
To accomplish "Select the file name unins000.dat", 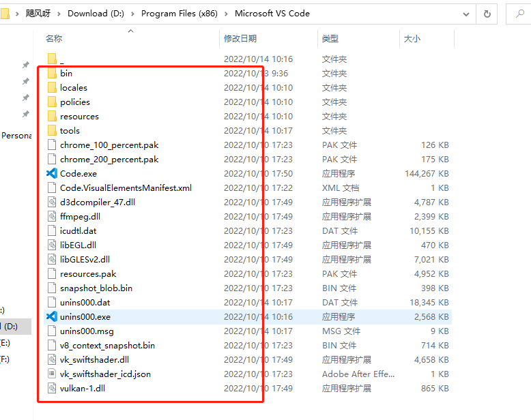I will pos(85,302).
